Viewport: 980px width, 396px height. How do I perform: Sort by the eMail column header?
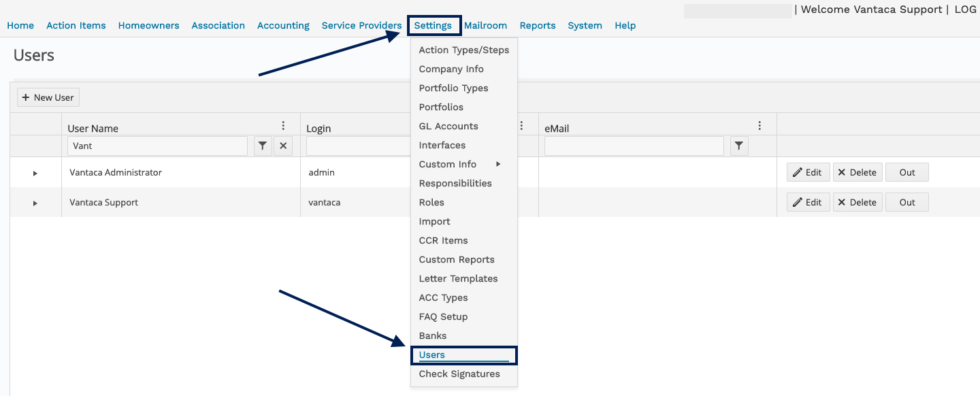point(557,128)
